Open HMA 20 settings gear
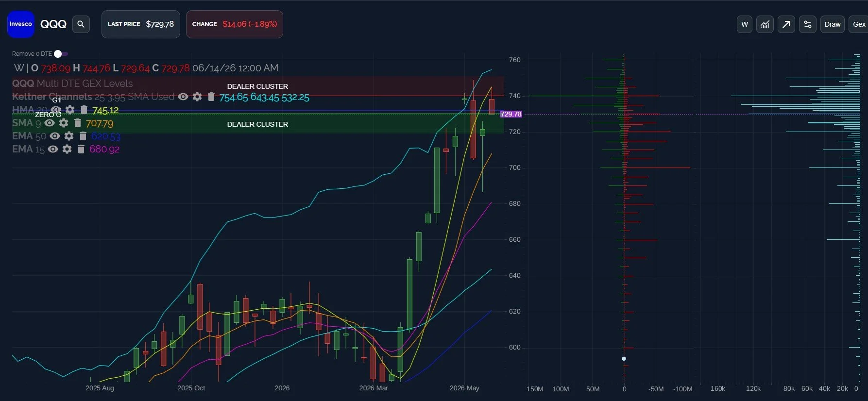 point(70,110)
